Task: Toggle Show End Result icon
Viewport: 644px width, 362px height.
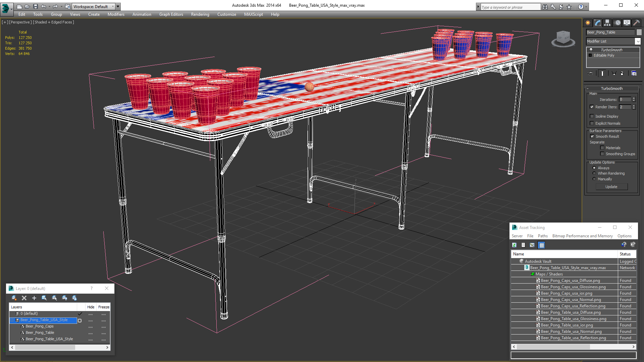Action: (x=602, y=73)
